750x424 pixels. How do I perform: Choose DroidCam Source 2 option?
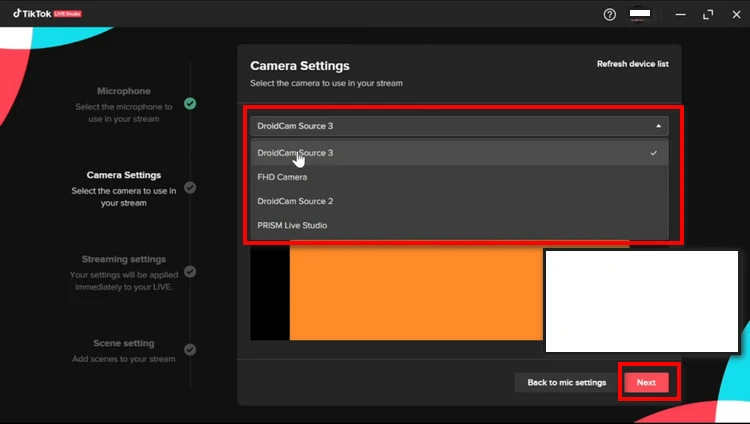click(459, 201)
